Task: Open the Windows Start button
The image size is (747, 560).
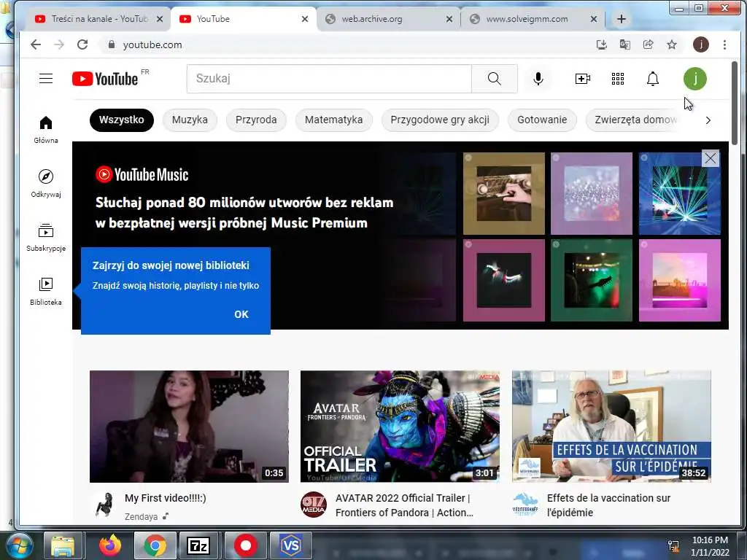Action: click(x=18, y=545)
